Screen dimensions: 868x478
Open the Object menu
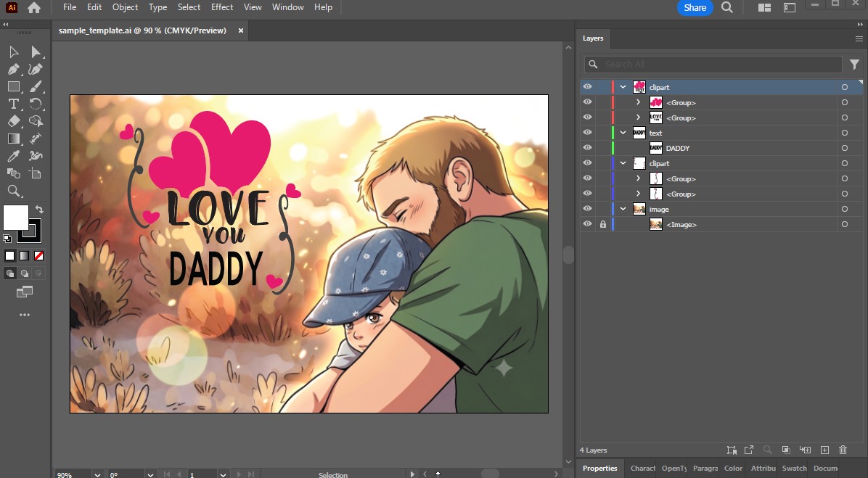coord(125,7)
